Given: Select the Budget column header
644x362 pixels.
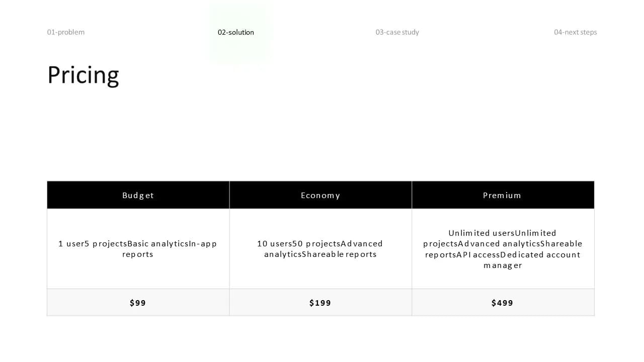Looking at the screenshot, I should tap(138, 195).
